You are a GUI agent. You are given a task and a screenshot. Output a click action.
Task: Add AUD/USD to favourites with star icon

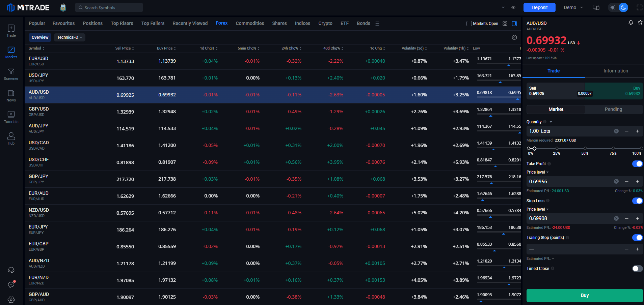pos(640,23)
